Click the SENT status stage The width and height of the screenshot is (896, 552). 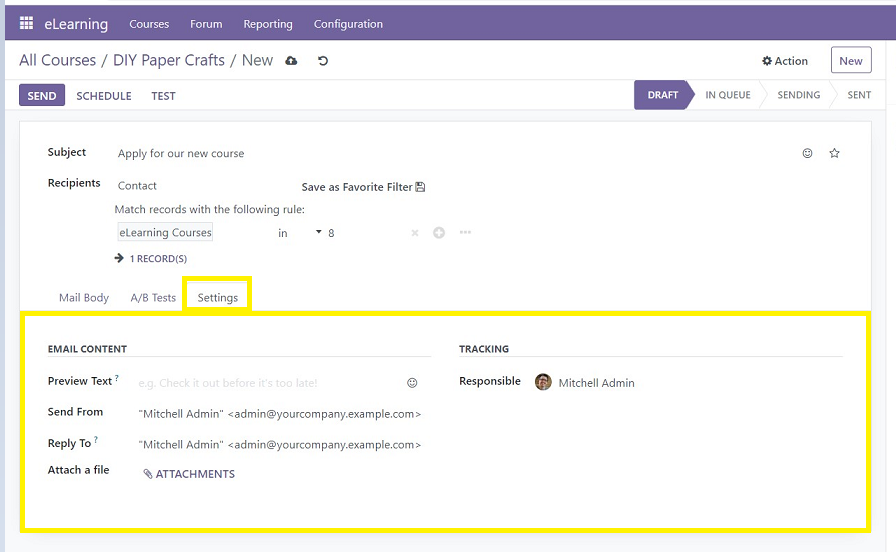click(859, 95)
